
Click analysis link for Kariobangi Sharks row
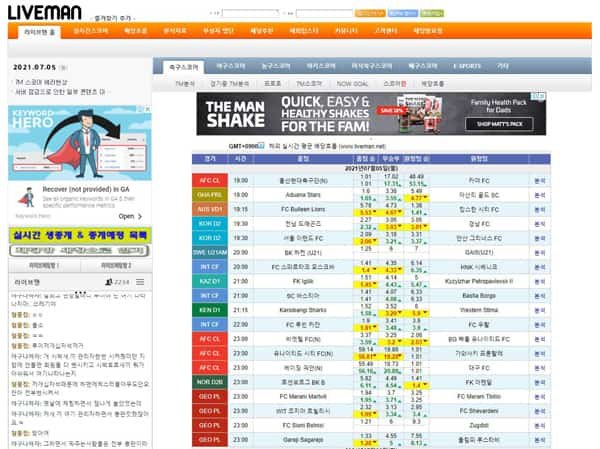pyautogui.click(x=540, y=310)
